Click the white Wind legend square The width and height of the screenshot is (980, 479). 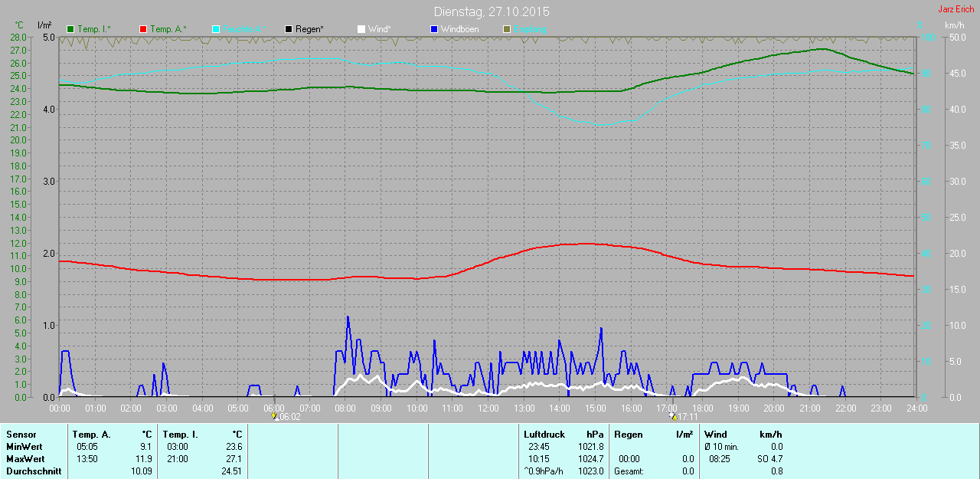[361, 29]
